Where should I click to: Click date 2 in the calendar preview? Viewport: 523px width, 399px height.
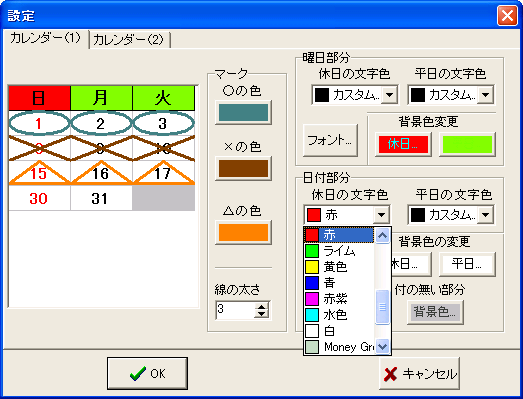[x=101, y=123]
